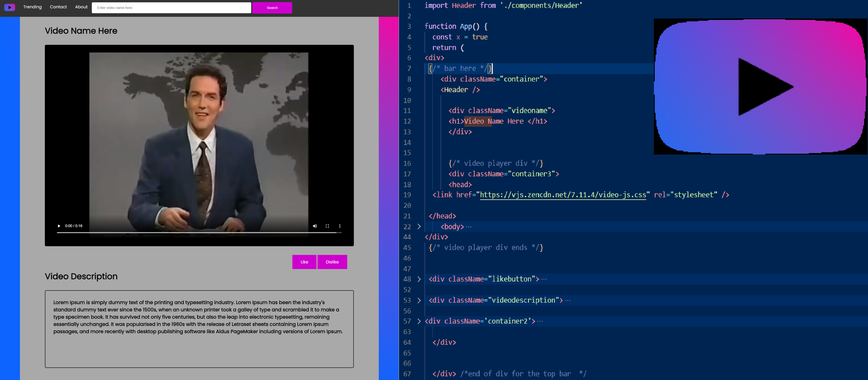Play the video with the play icon
This screenshot has width=868, height=380.
pyautogui.click(x=59, y=226)
